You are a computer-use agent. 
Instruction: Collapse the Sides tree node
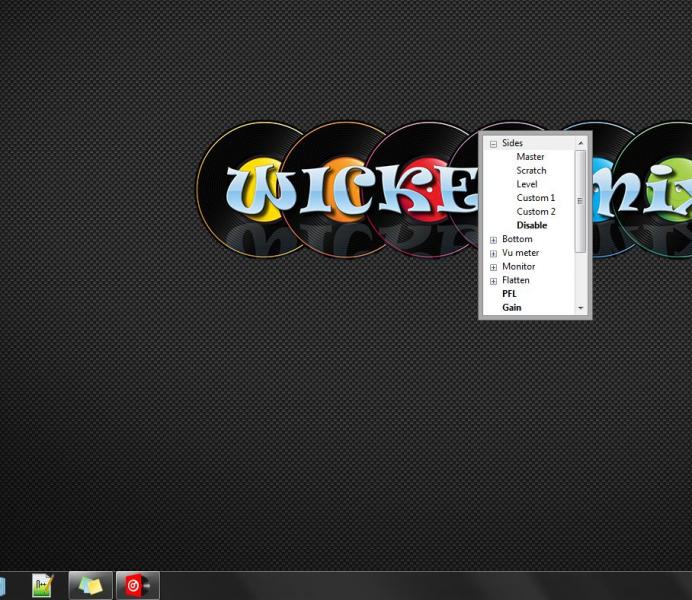pos(493,144)
